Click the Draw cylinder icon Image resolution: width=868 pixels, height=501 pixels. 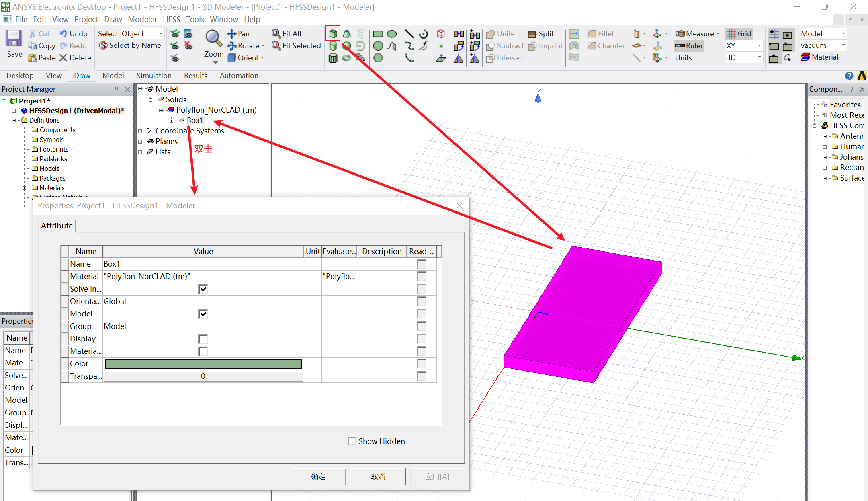point(333,46)
